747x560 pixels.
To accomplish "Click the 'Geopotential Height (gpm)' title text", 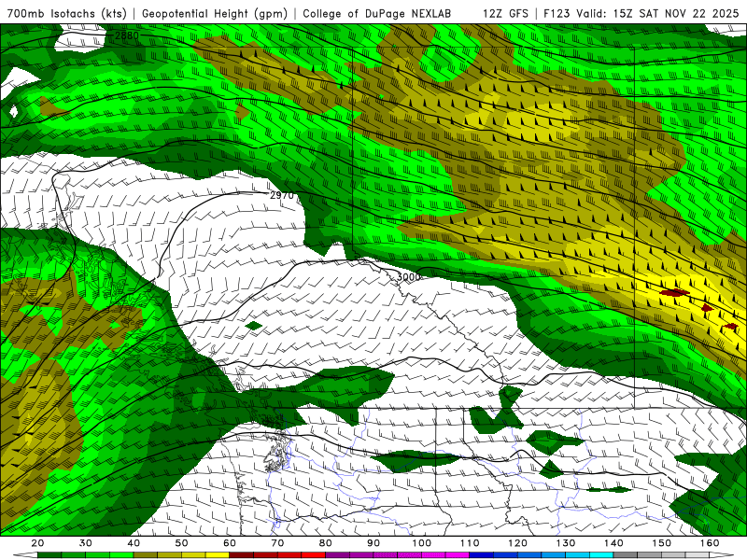I will click(x=215, y=13).
